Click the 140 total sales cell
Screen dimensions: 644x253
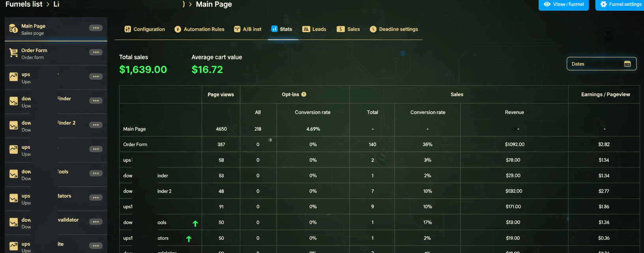click(x=372, y=145)
